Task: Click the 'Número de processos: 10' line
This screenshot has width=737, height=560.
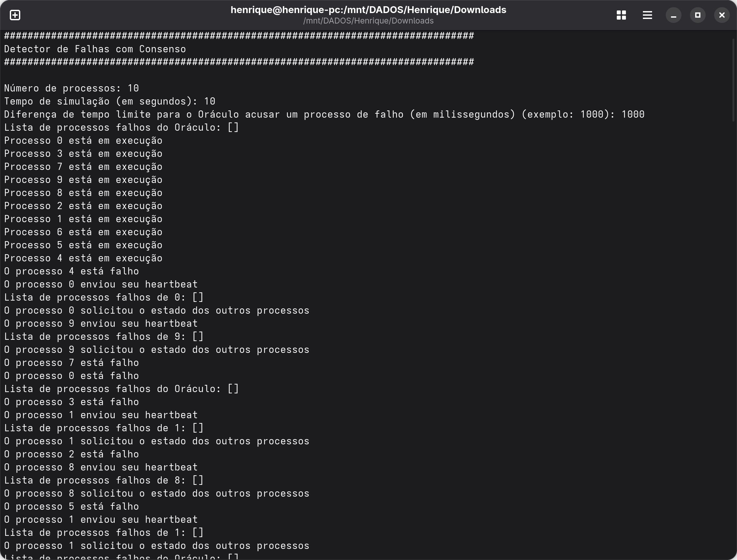Action: coord(71,88)
